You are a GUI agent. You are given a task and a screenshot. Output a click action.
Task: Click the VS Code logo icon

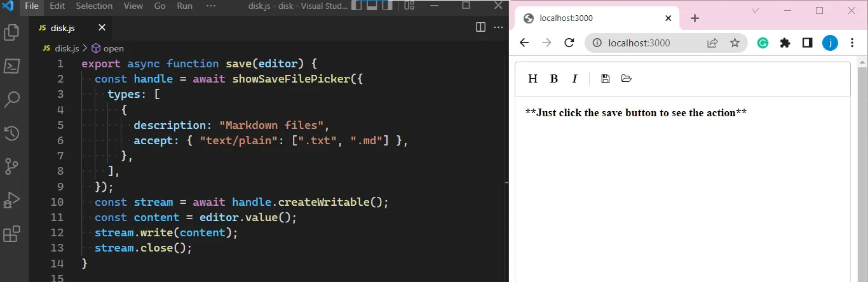point(8,6)
